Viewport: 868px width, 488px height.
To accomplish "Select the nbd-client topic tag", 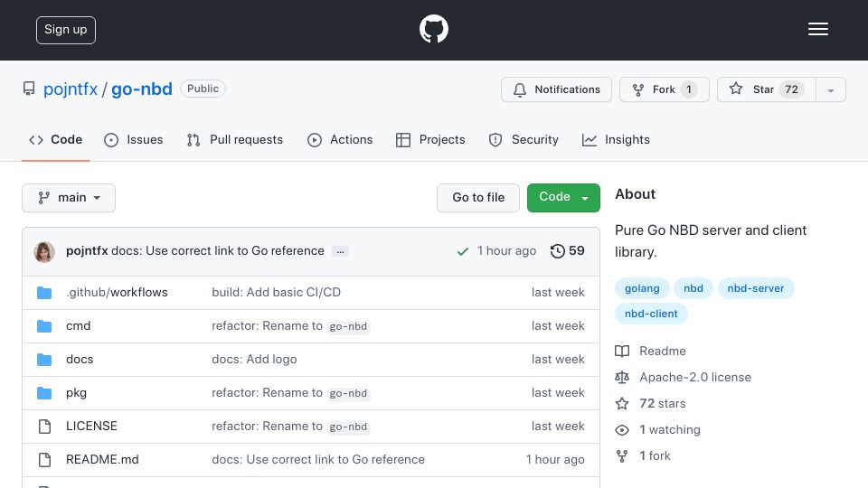I will (x=651, y=314).
